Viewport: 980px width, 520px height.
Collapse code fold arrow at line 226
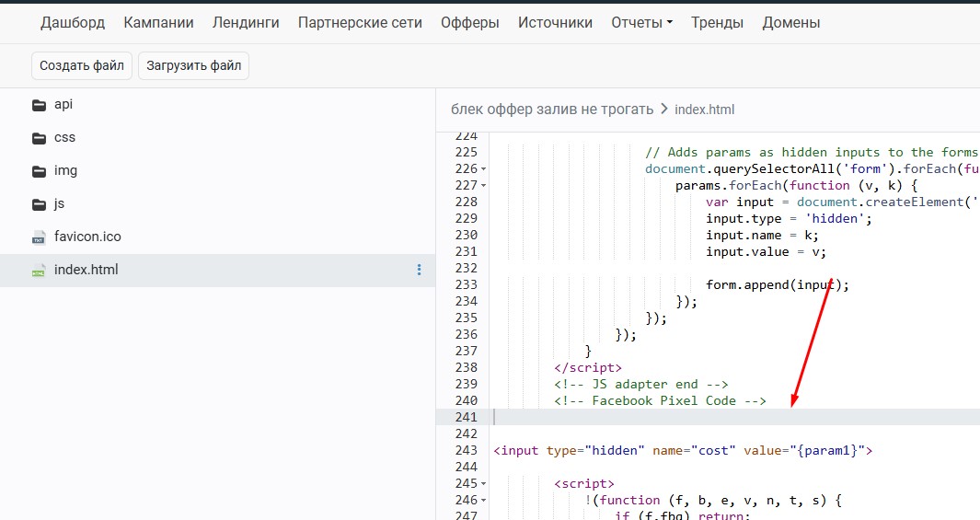click(484, 169)
